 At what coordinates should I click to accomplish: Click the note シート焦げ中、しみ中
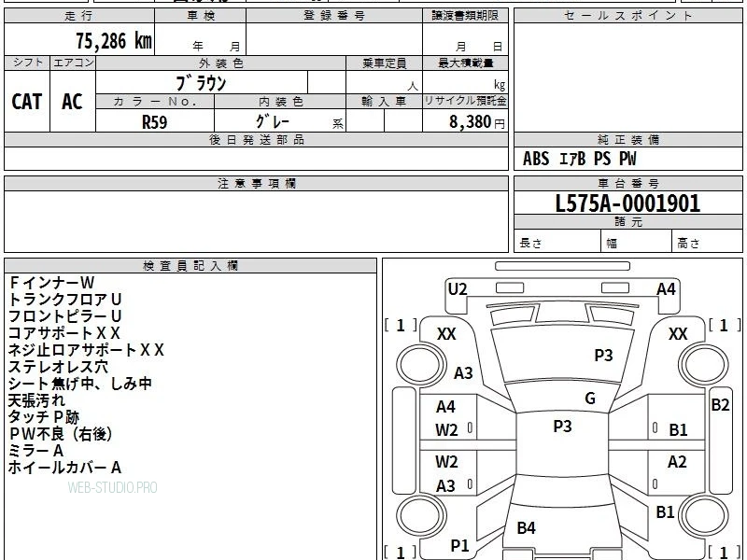(80, 384)
